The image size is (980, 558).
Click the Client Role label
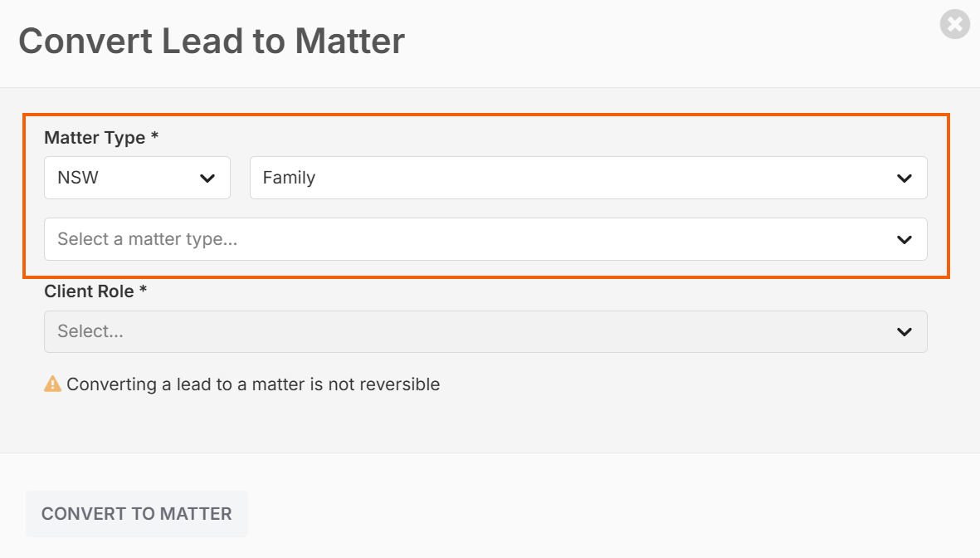click(x=89, y=291)
